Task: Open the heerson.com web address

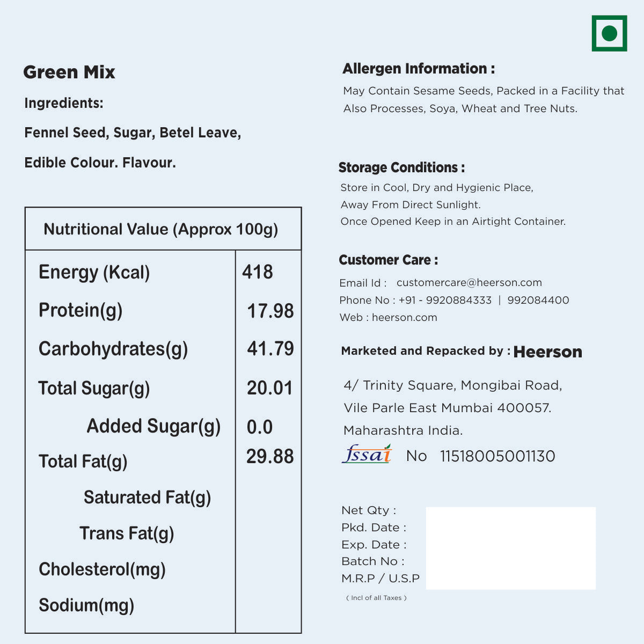Action: coord(404,318)
